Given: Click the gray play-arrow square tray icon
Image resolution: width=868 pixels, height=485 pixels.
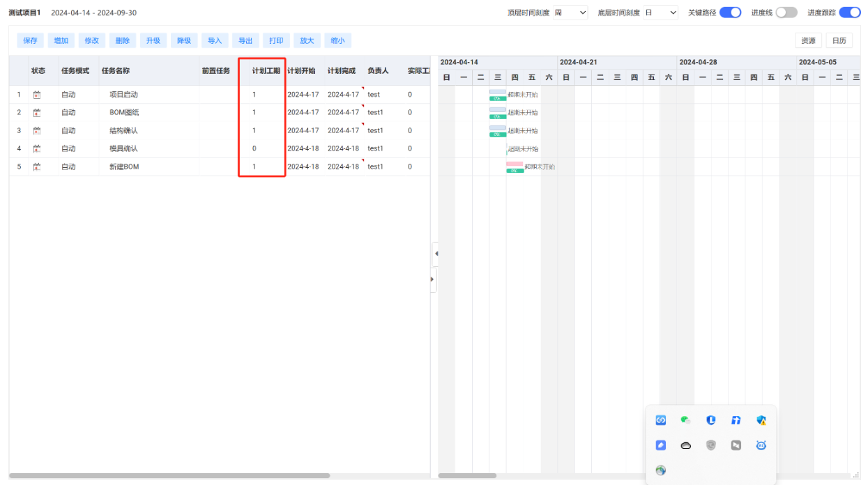Looking at the screenshot, I should point(736,445).
